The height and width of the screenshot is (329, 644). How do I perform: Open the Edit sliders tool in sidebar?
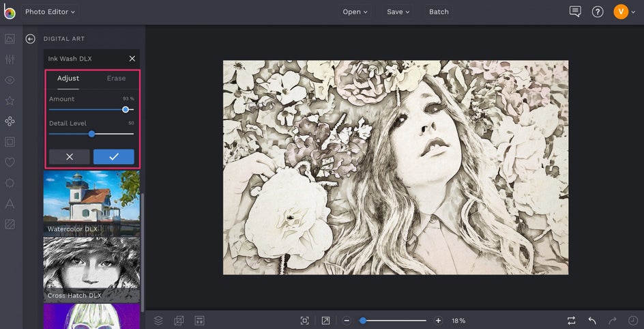[x=10, y=59]
